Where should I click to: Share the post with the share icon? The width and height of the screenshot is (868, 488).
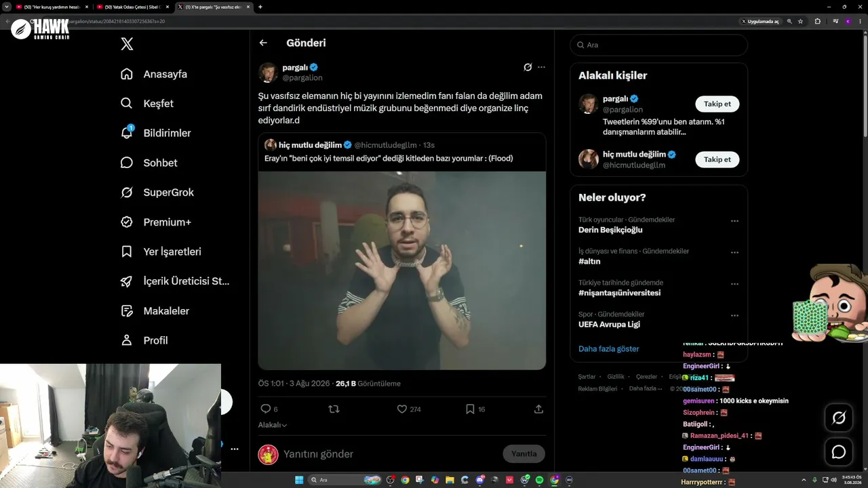click(538, 409)
